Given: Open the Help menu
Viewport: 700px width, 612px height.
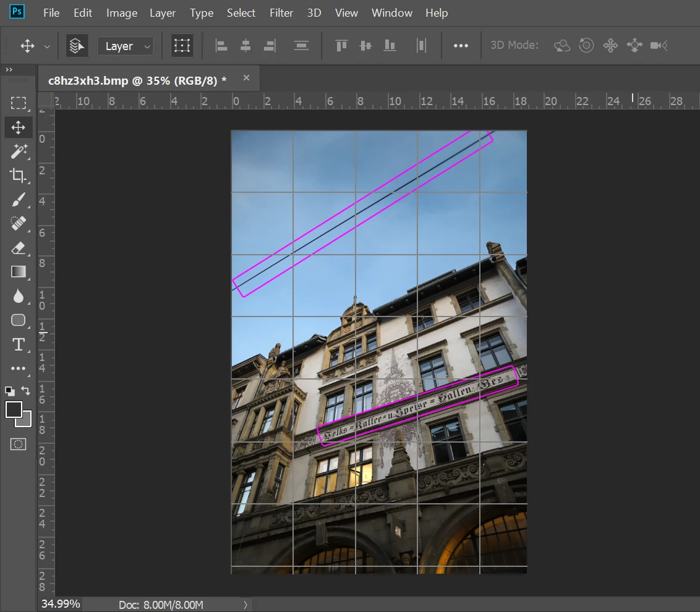Looking at the screenshot, I should coord(437,13).
